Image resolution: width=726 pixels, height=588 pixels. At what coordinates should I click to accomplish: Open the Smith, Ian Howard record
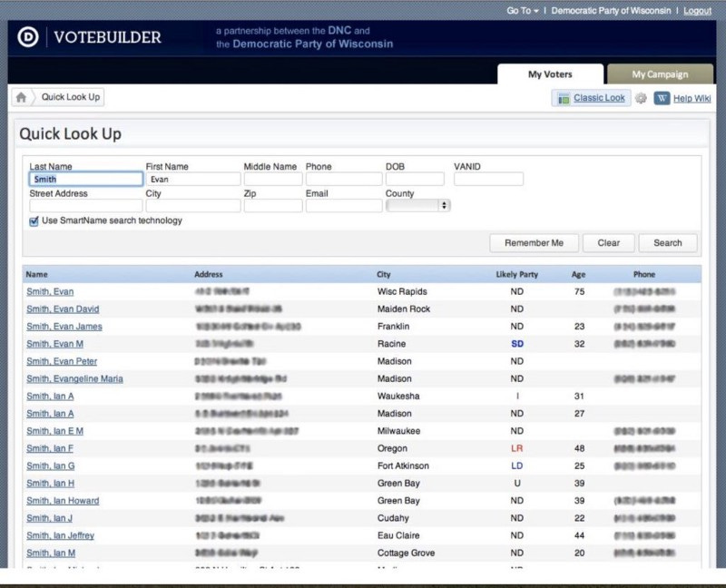tap(63, 501)
